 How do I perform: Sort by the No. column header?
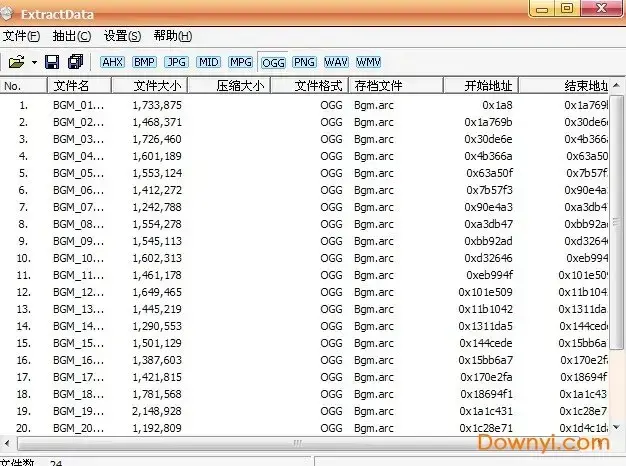point(23,85)
